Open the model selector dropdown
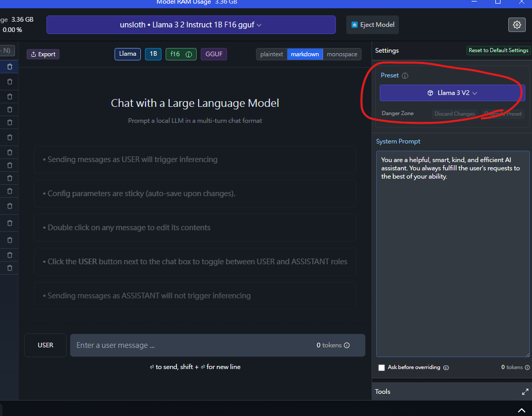The image size is (532, 416). 191,25
